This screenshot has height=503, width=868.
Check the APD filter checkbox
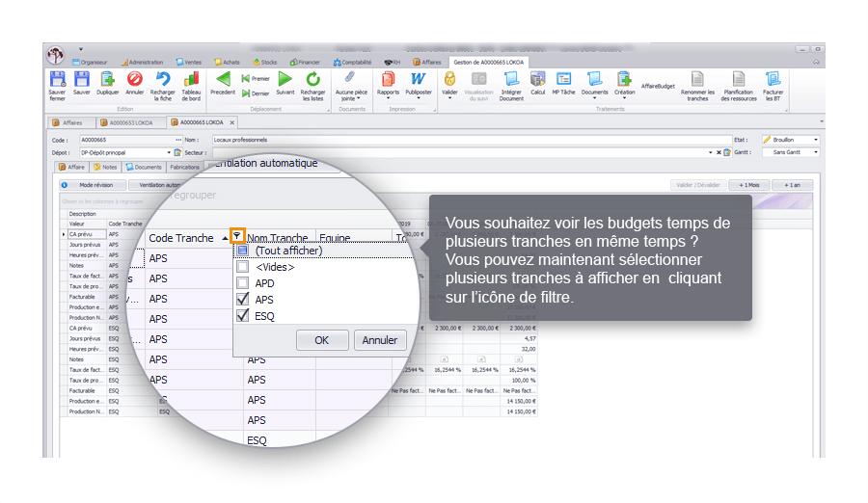pyautogui.click(x=243, y=283)
